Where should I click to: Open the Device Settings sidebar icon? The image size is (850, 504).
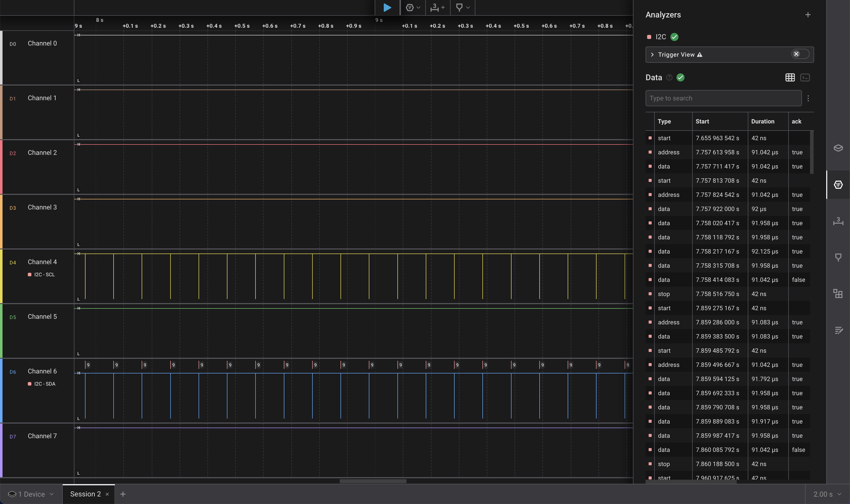(x=838, y=148)
